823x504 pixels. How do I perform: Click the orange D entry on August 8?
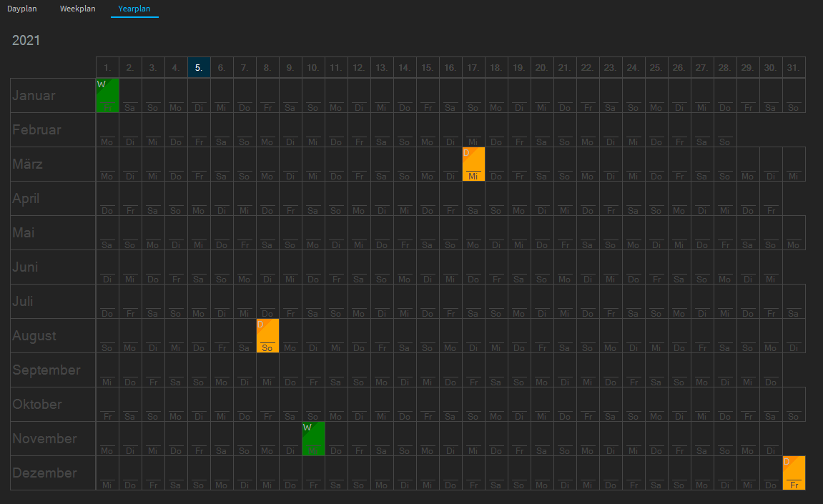(x=267, y=336)
